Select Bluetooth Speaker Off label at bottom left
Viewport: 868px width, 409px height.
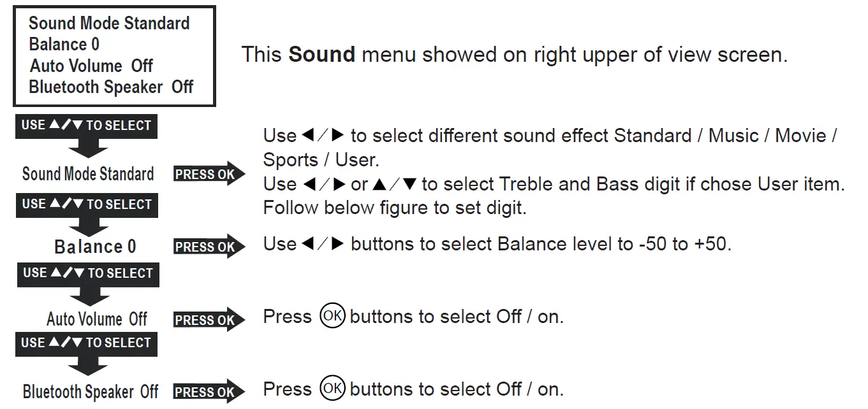click(x=91, y=391)
